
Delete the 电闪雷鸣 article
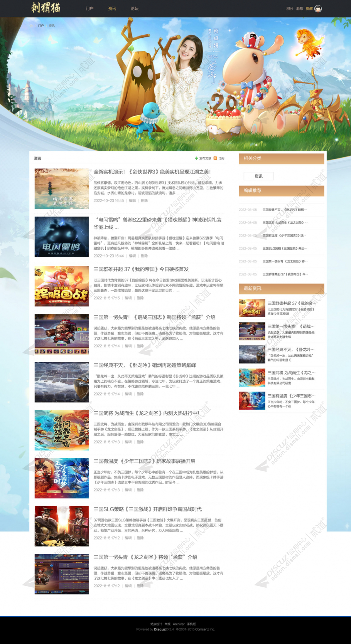(144, 256)
